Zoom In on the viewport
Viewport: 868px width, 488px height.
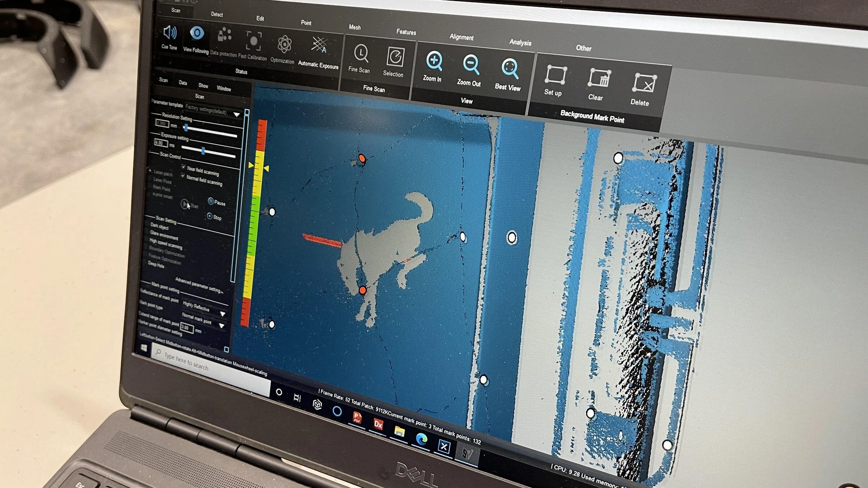click(x=434, y=61)
